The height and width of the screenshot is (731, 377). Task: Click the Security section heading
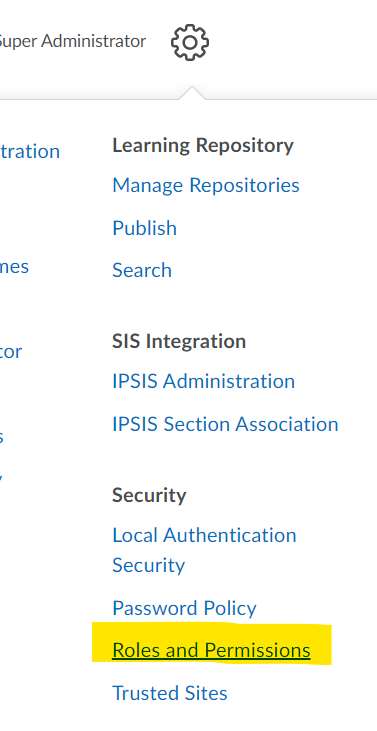pyautogui.click(x=149, y=495)
